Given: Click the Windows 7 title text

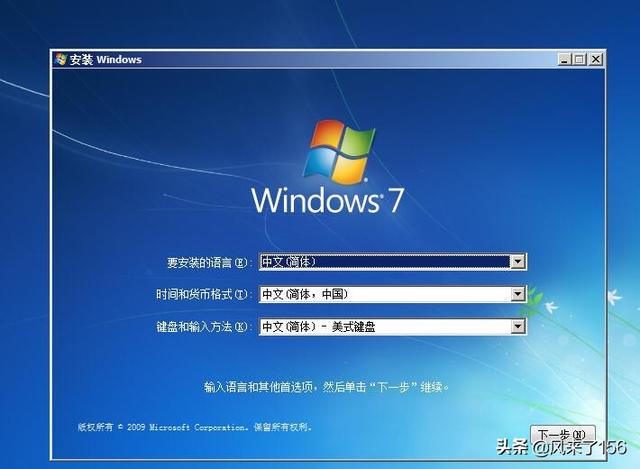Looking at the screenshot, I should (327, 199).
